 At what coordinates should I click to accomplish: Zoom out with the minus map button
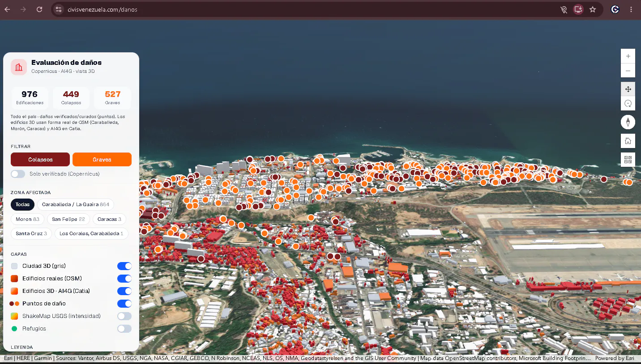[628, 71]
